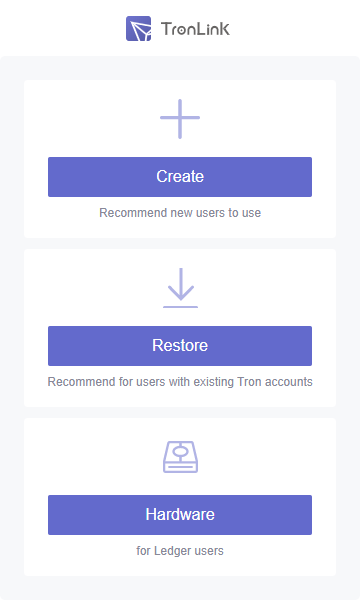Screen dimensions: 360x600
Task: Click the plus icon above Create
Action: point(180,119)
